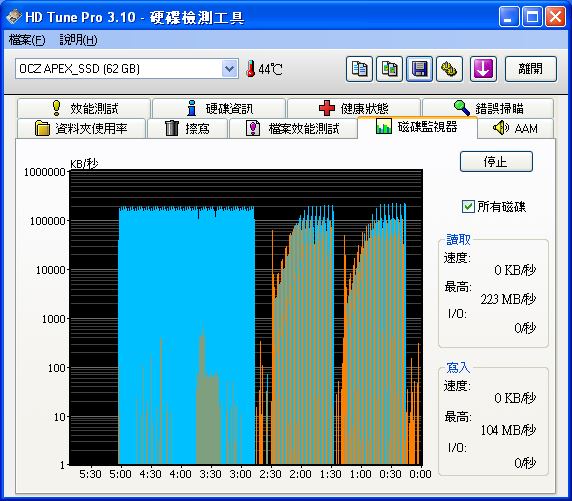Open the 說明(H) menu
572x501 pixels.
78,40
